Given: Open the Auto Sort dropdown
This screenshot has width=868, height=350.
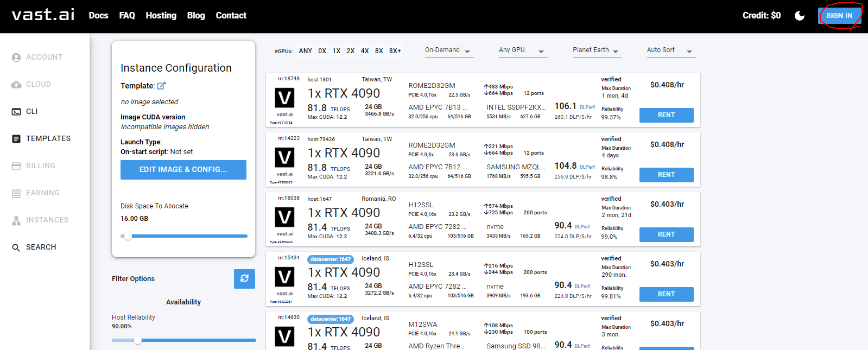Looking at the screenshot, I should [670, 50].
